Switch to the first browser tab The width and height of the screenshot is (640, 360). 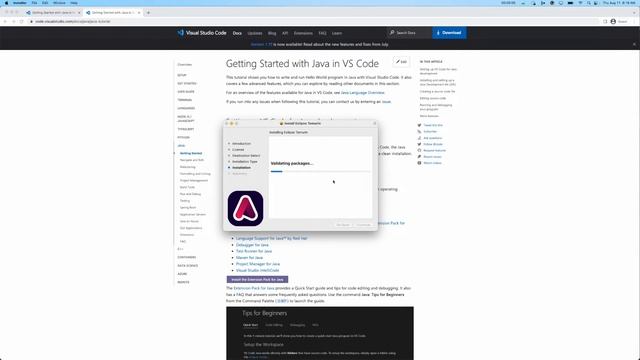(52, 13)
